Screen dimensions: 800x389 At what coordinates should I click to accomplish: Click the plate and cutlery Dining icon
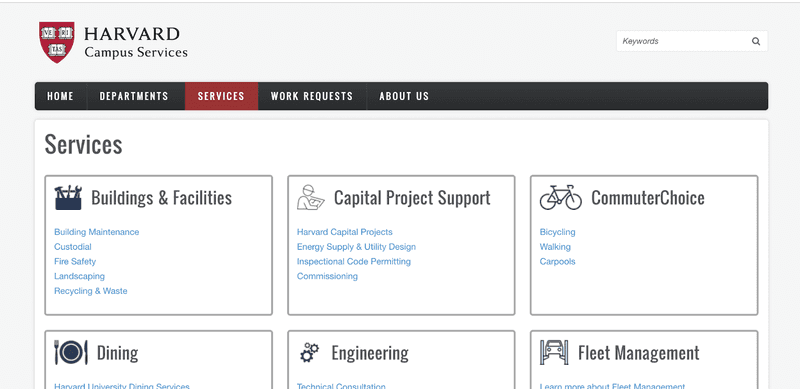point(71,352)
